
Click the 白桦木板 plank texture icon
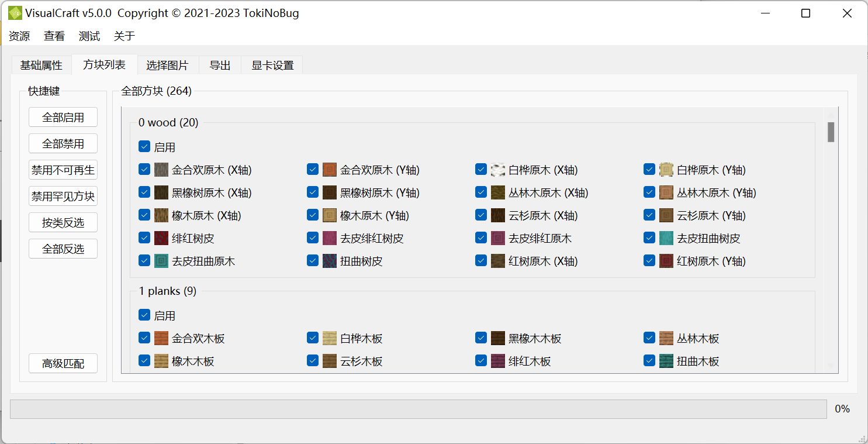tap(330, 338)
